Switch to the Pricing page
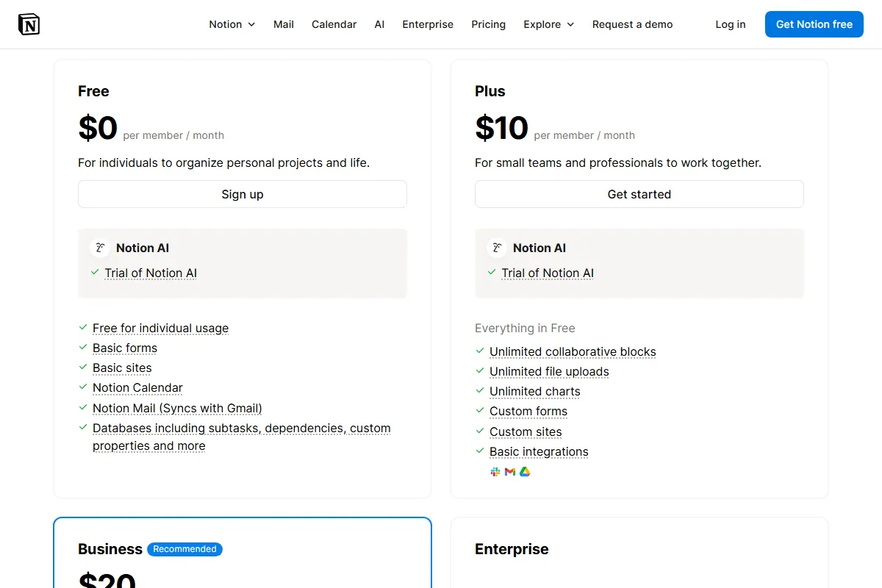The height and width of the screenshot is (588, 882). 488,24
